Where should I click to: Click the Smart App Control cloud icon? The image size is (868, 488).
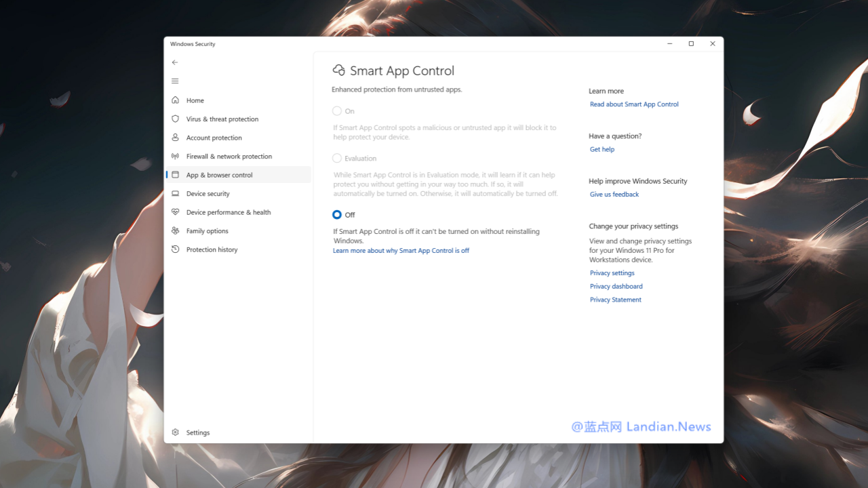point(338,70)
